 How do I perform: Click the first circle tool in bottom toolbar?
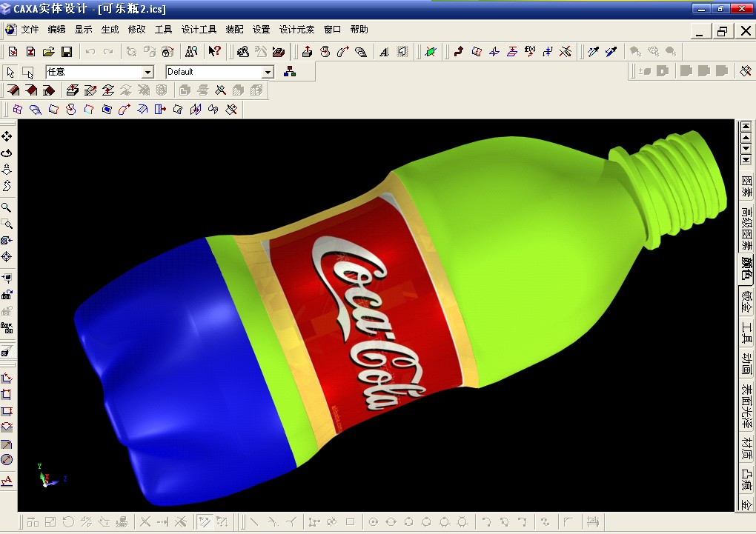[373, 522]
